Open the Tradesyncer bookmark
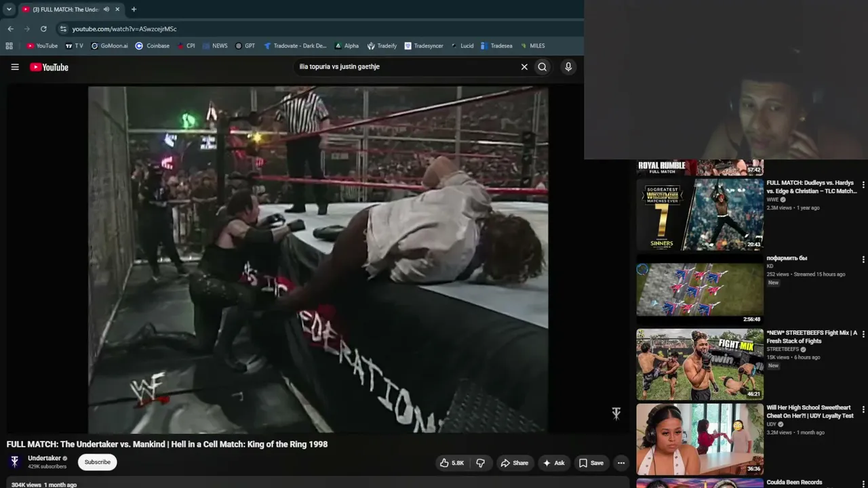 click(424, 46)
